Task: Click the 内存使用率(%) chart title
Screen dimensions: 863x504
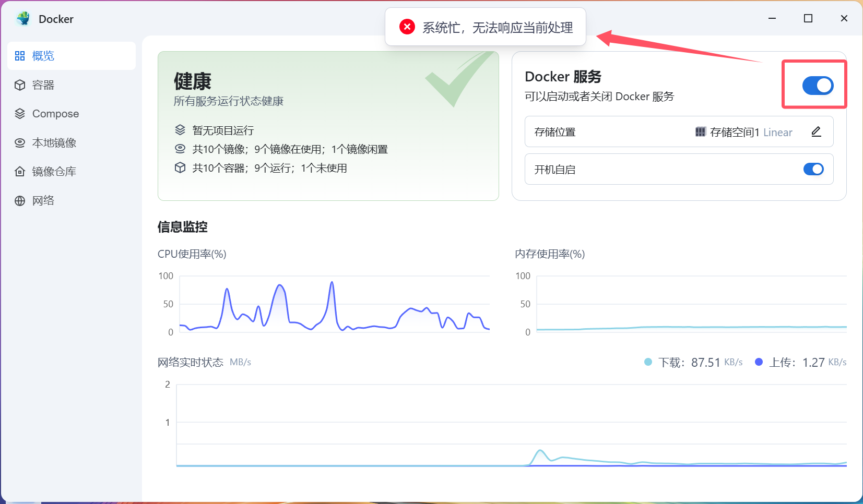Action: click(550, 254)
